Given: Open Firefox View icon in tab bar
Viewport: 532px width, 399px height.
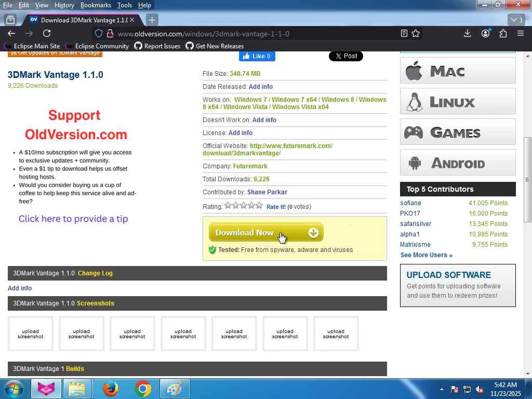Looking at the screenshot, I should (x=10, y=20).
